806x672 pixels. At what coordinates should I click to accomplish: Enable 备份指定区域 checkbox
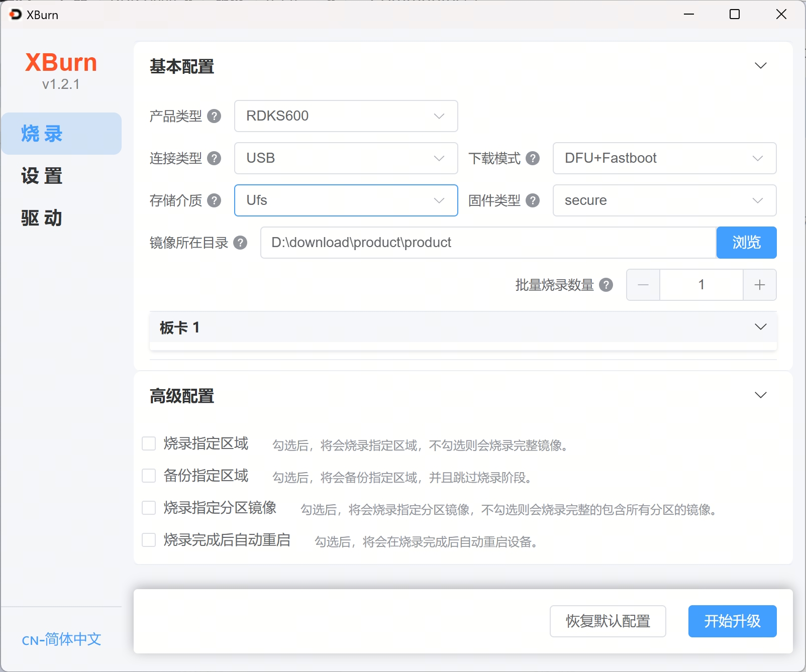pos(149,476)
